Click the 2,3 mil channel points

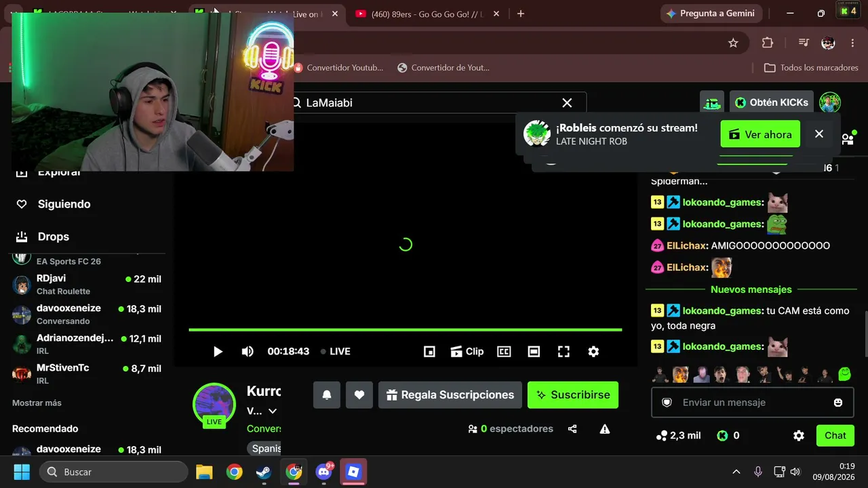pos(678,436)
